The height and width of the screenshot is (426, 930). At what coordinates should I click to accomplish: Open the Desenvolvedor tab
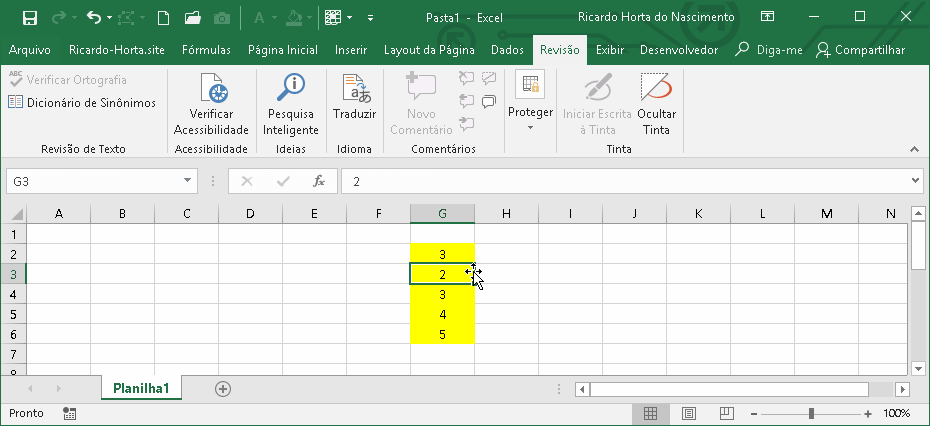pyautogui.click(x=679, y=50)
